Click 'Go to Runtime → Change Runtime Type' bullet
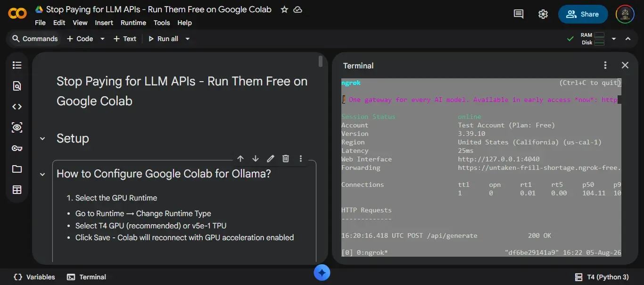Image resolution: width=644 pixels, height=285 pixels. (143, 213)
